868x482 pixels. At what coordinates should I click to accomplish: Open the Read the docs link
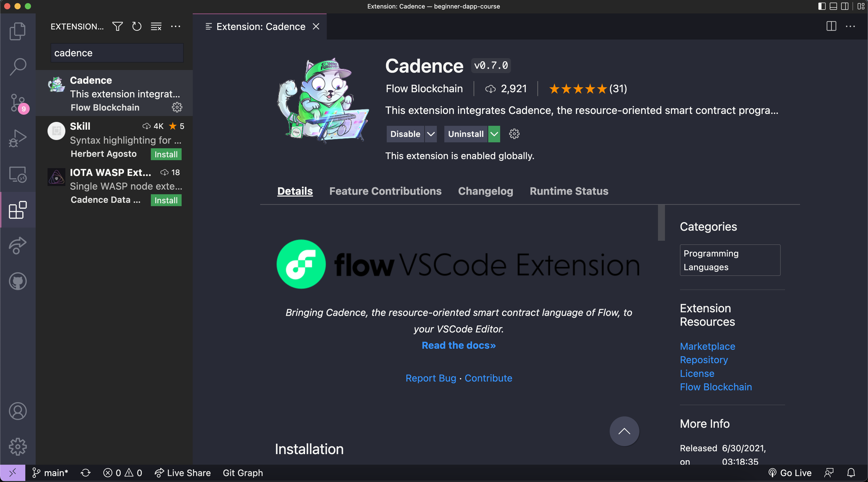click(459, 345)
